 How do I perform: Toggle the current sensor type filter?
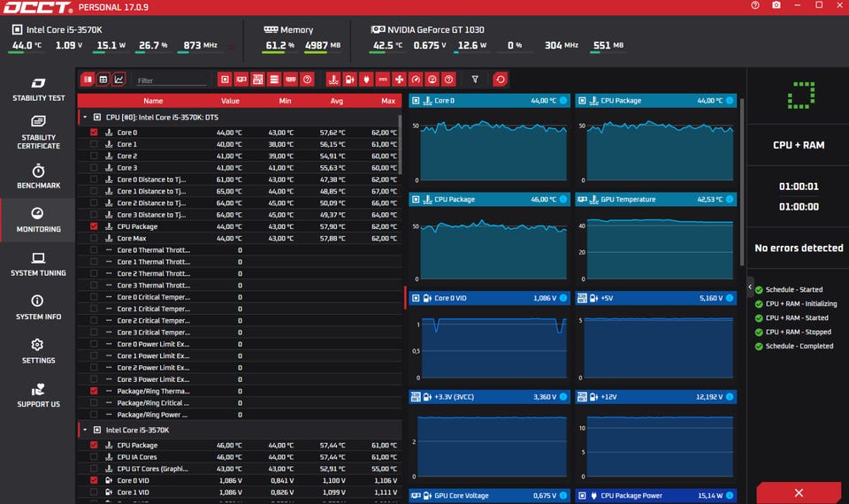coord(383,80)
